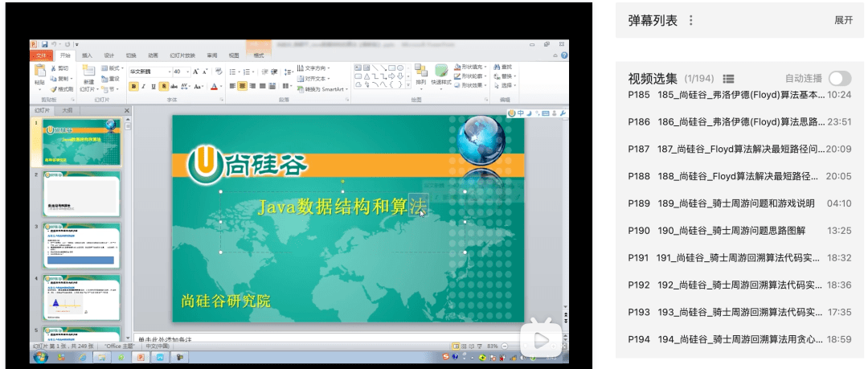Viewport: 868px width, 369px height.
Task: Click the Windows Start orb in taskbar
Action: [x=39, y=357]
